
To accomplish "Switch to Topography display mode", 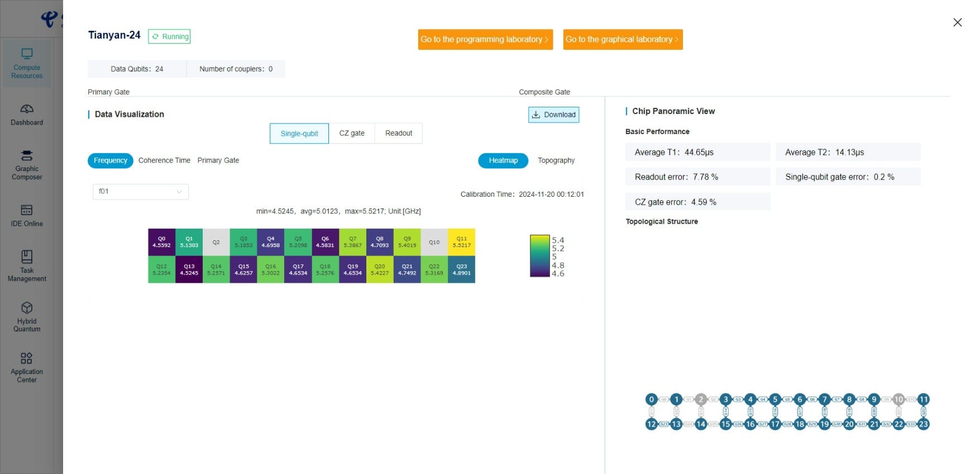I will [556, 160].
